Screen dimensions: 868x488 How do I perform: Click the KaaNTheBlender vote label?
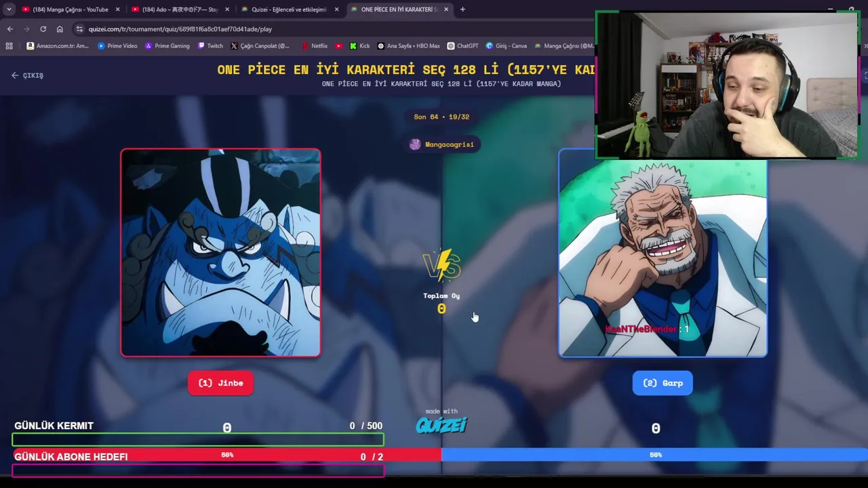(x=647, y=329)
